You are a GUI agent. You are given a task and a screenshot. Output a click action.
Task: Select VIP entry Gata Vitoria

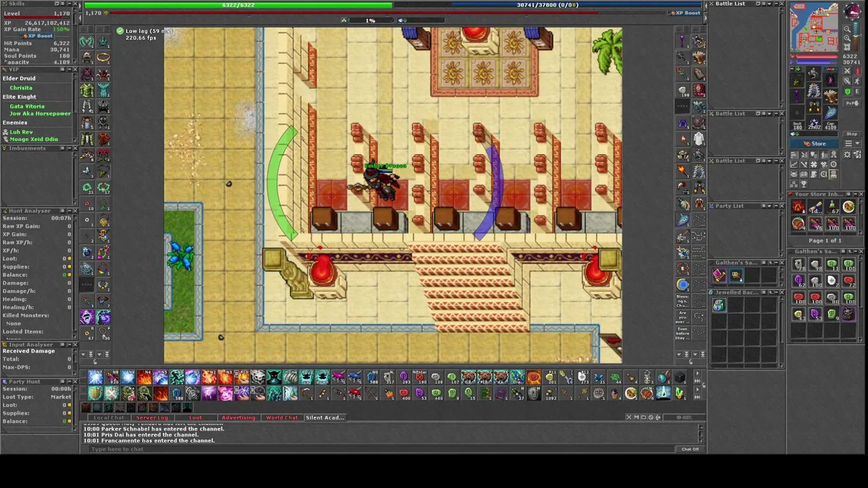click(x=27, y=106)
